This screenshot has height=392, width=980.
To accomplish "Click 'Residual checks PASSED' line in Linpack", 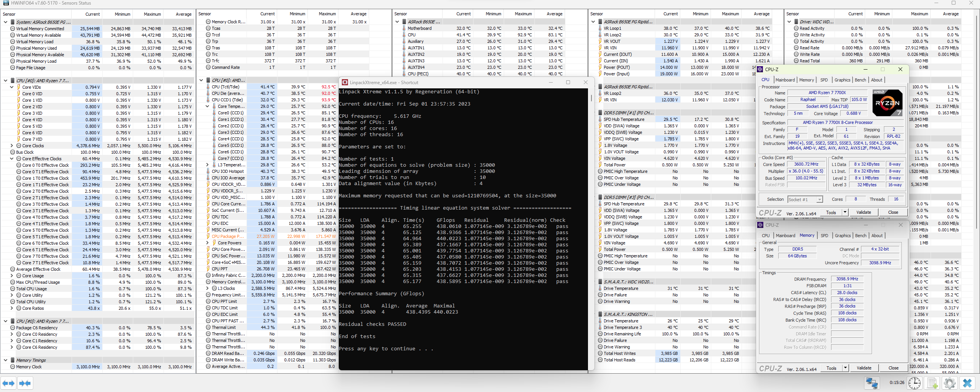I will (x=372, y=324).
